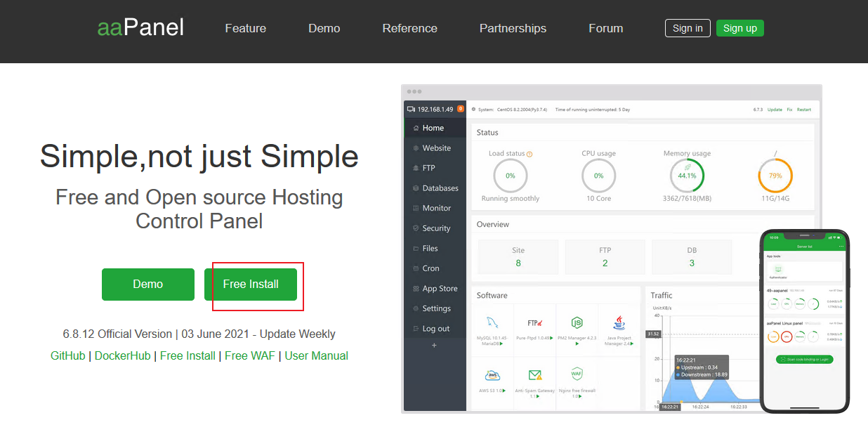The height and width of the screenshot is (425, 868).
Task: Click the plus icon below Log out
Action: tap(434, 345)
